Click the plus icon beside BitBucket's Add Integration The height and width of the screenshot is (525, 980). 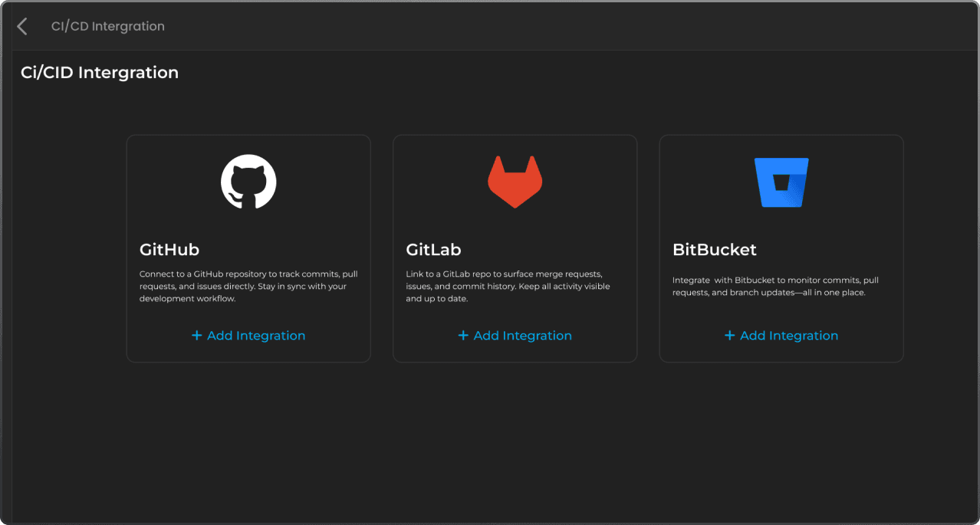click(729, 335)
